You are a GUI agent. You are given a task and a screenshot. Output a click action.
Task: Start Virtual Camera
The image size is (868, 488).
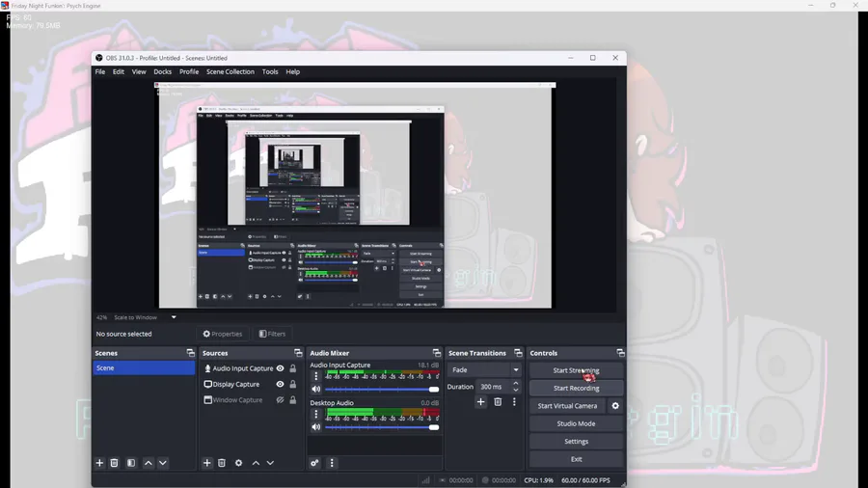pyautogui.click(x=567, y=406)
